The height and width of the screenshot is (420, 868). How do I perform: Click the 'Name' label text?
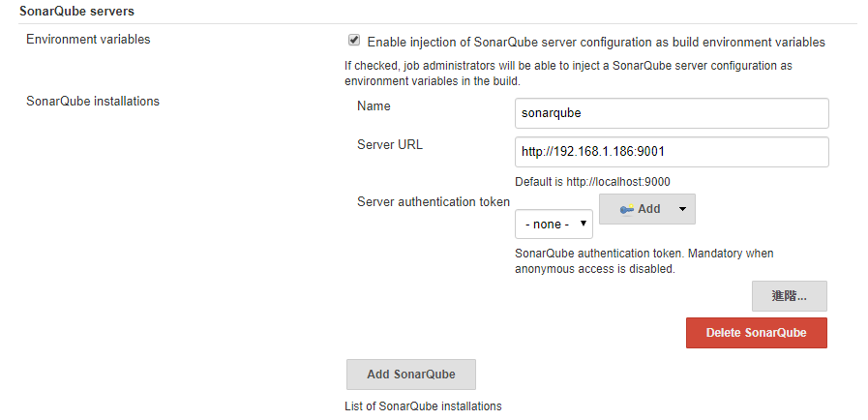click(x=374, y=106)
